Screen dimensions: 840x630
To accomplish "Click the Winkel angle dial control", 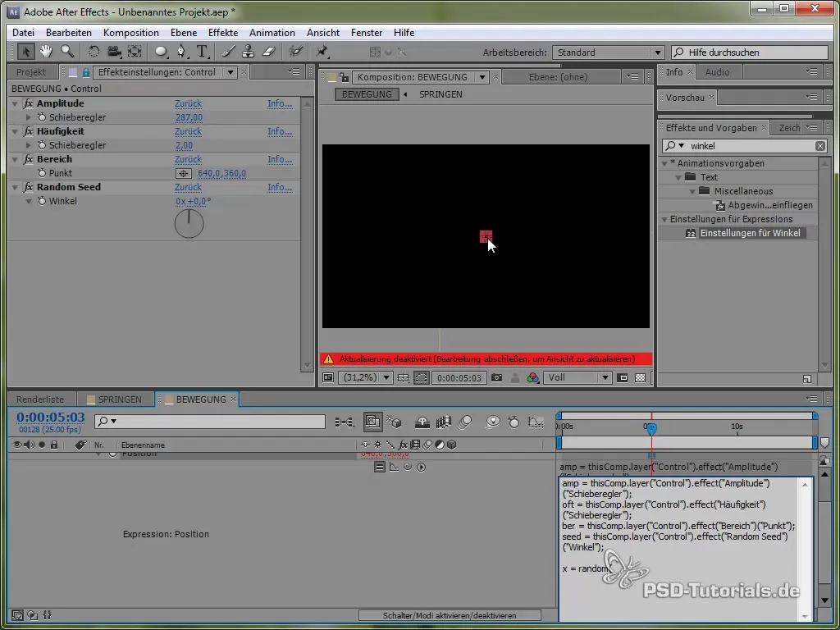I will (x=189, y=224).
